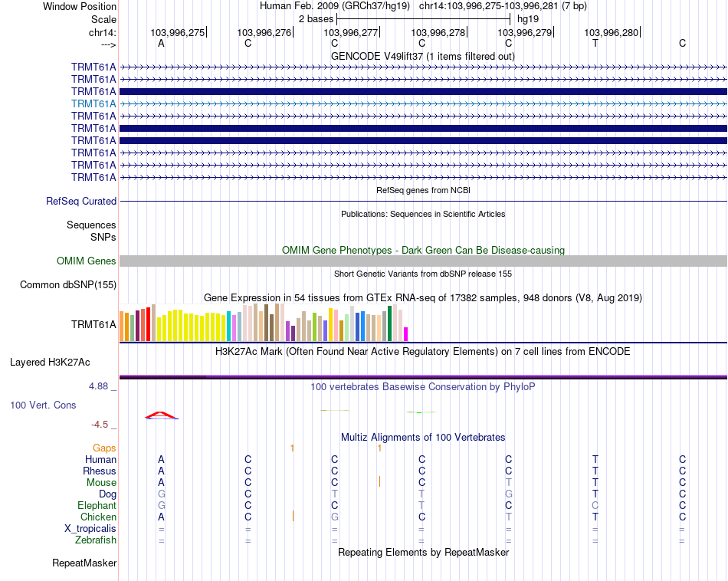Click the purple H3K27Ac signal band
This screenshot has height=581, width=728.
click(423, 376)
